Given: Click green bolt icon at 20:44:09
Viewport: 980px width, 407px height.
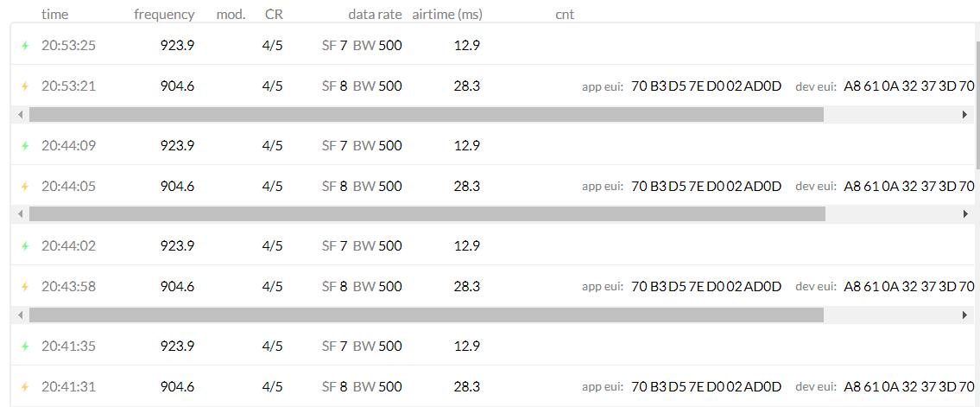Looking at the screenshot, I should click(25, 146).
